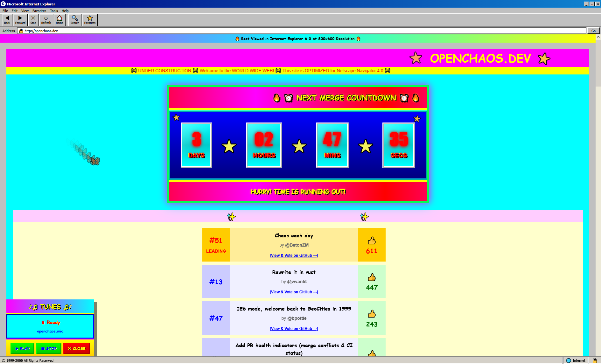
Task: Visit @BetonZM author profile
Action: click(297, 245)
